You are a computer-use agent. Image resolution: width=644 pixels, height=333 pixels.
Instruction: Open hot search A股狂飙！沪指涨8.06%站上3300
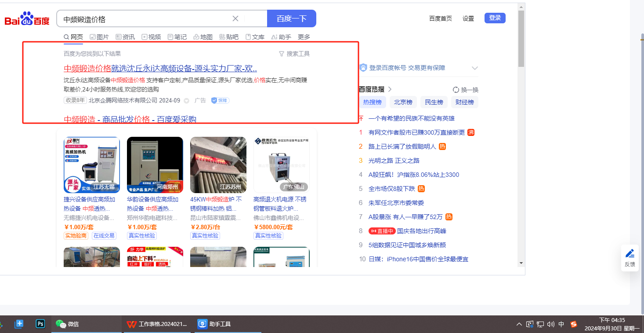click(414, 175)
